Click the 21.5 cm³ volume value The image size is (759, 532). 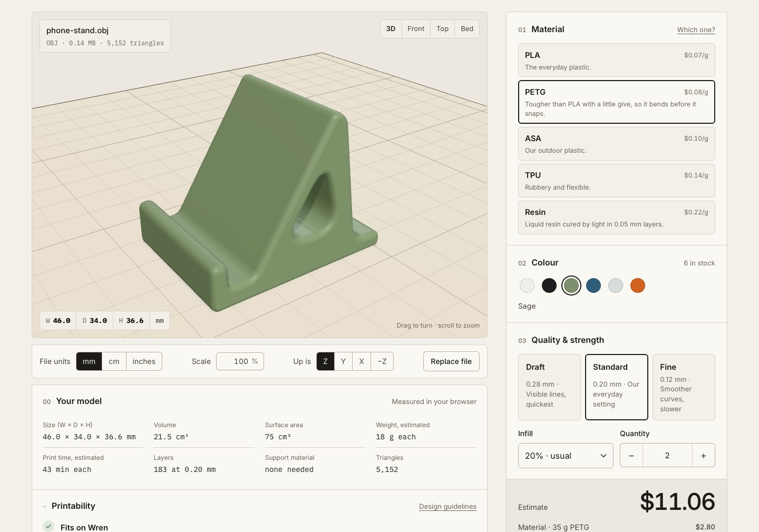pyautogui.click(x=171, y=437)
